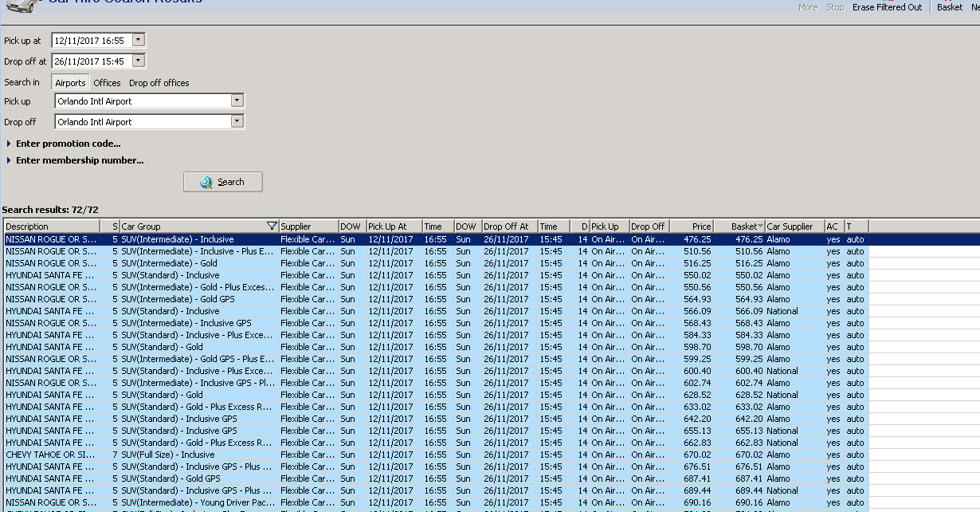Image resolution: width=980 pixels, height=512 pixels.
Task: Open the Basket toolbar item
Action: click(x=950, y=7)
